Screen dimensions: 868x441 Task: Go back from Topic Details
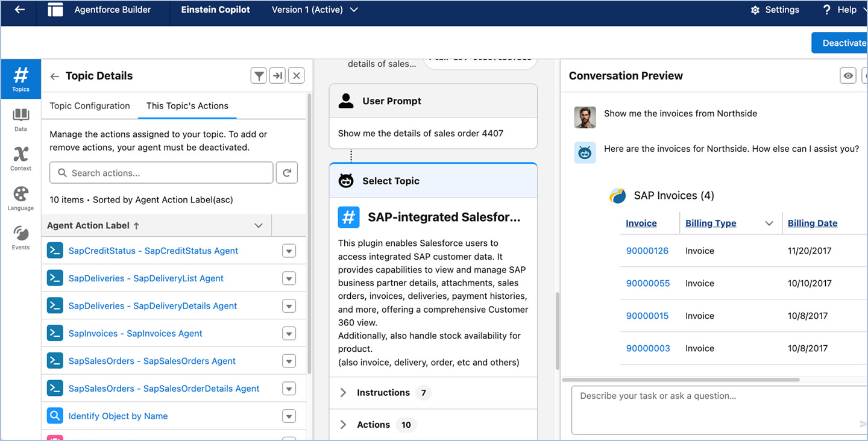point(54,77)
